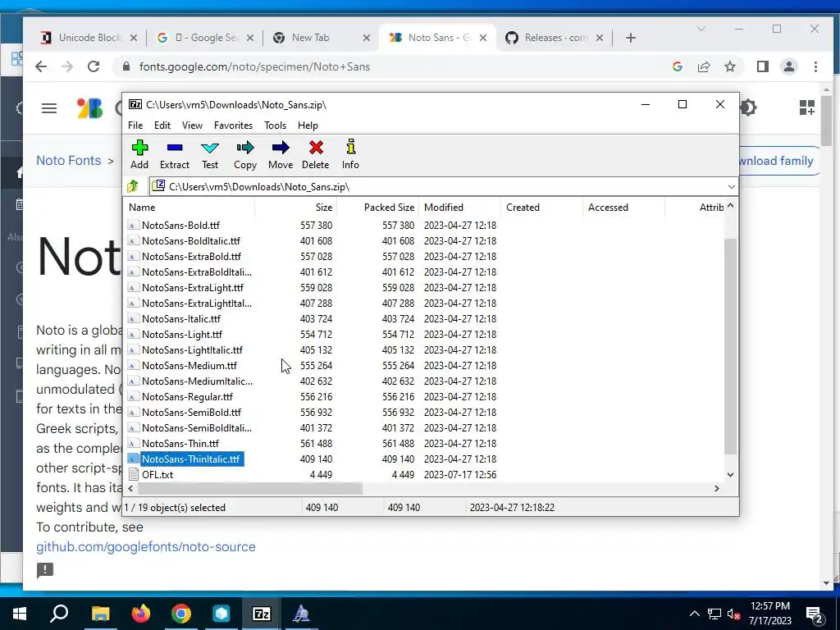Select NotoSans-LightItalic.ttf file
Screen dimensions: 840x630
tap(192, 349)
